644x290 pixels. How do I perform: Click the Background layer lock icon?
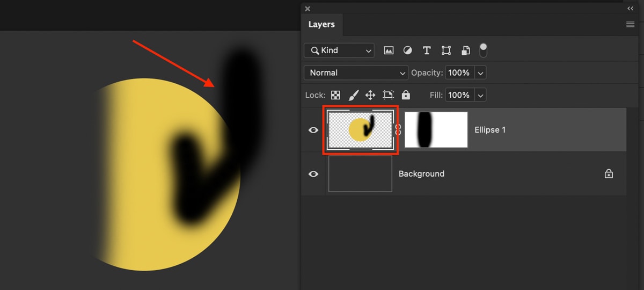coord(609,173)
